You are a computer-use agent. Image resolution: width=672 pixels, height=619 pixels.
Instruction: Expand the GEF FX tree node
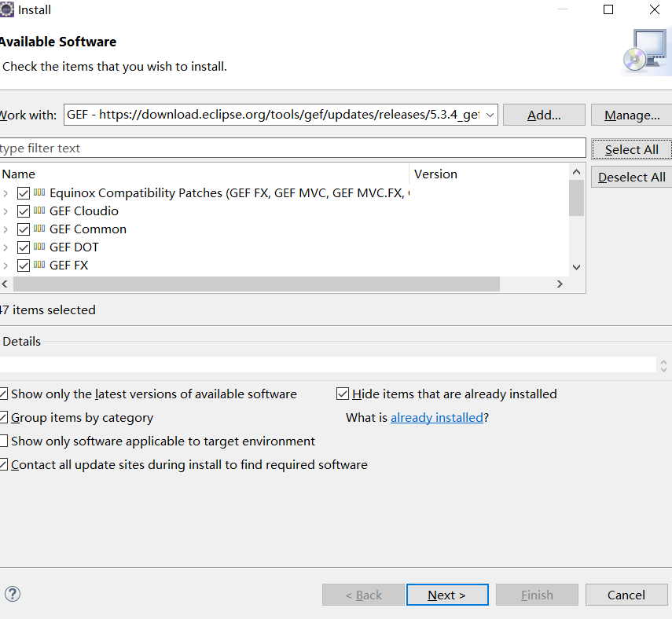[x=6, y=266]
